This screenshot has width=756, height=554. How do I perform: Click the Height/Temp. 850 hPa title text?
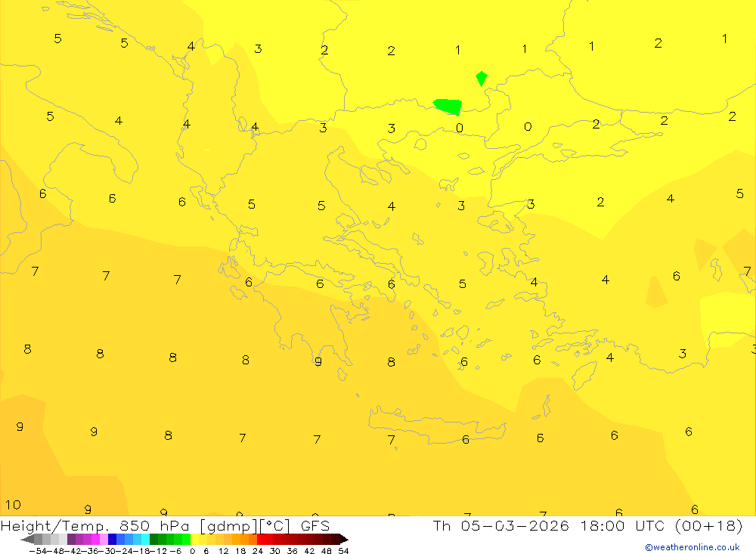point(95,526)
